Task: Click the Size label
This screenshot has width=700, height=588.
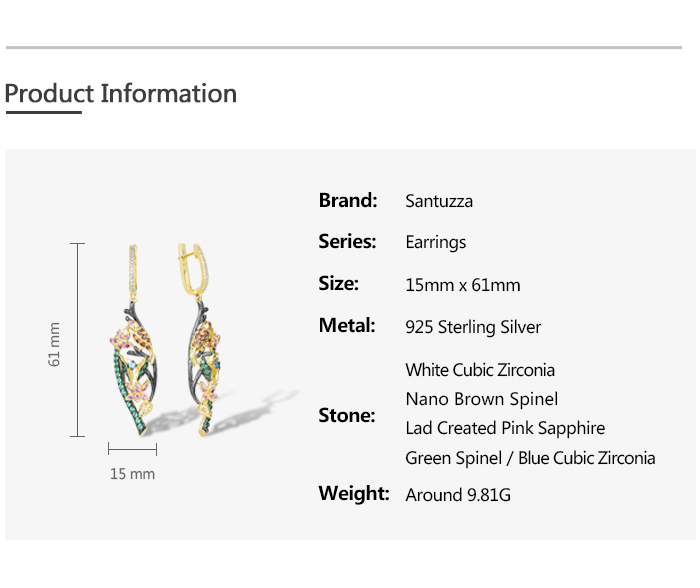Action: (x=338, y=284)
